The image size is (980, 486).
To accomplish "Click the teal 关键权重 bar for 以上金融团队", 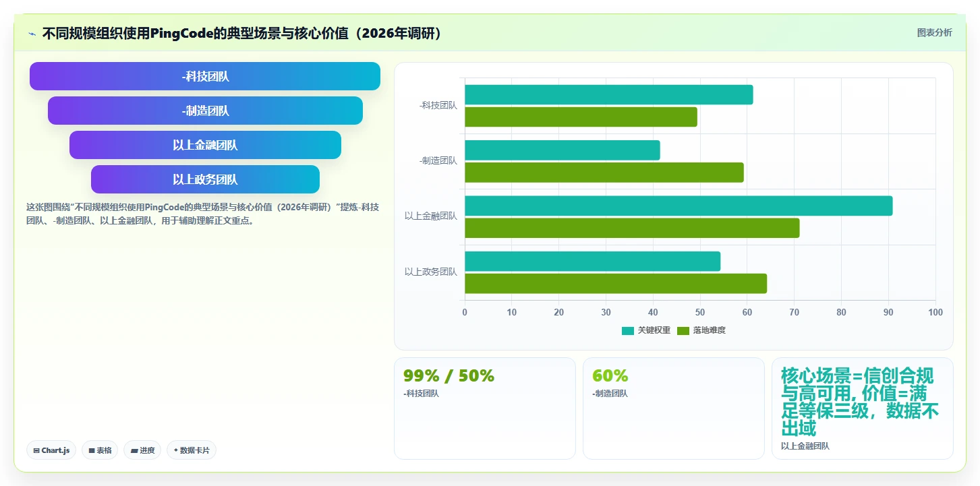I will [x=679, y=206].
